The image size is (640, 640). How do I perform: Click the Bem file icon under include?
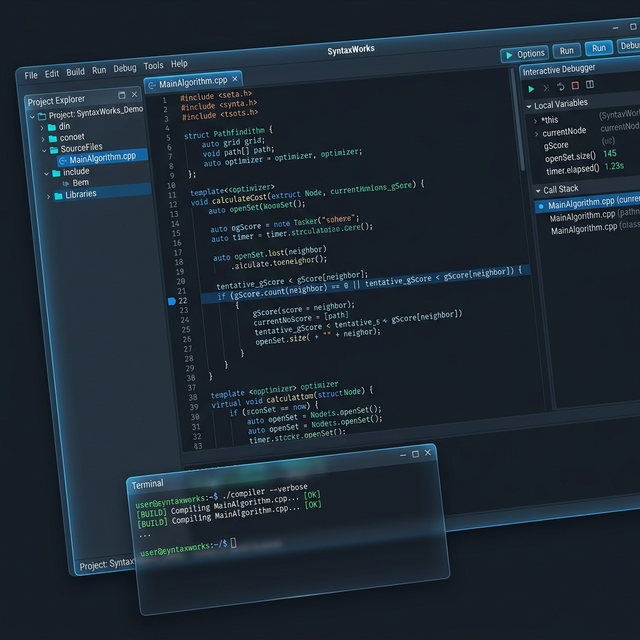click(x=66, y=183)
